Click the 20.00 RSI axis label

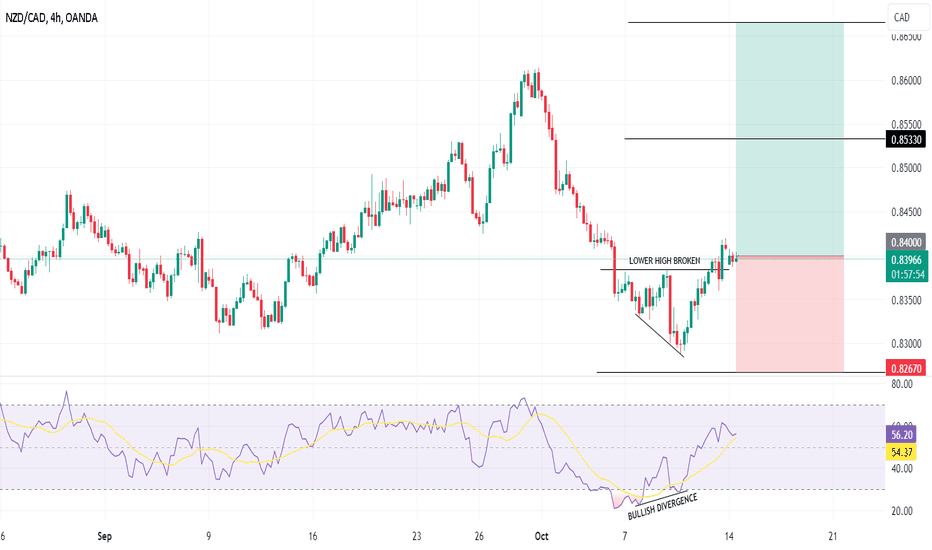tap(902, 511)
